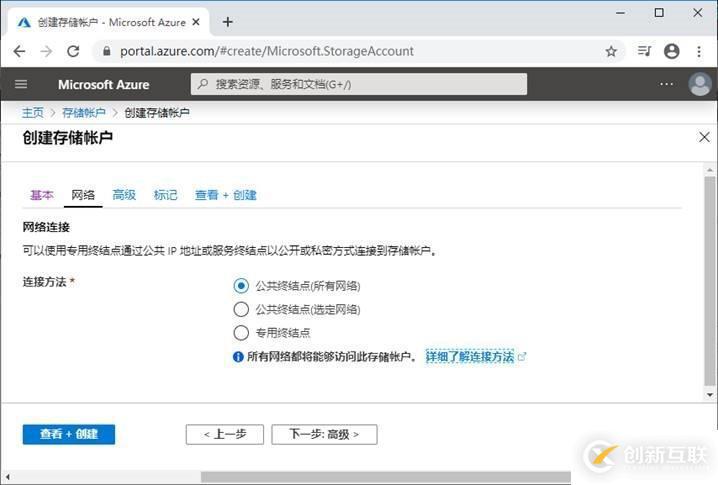The height and width of the screenshot is (485, 718).
Task: Open the media control icon in the toolbar
Action: coord(645,51)
